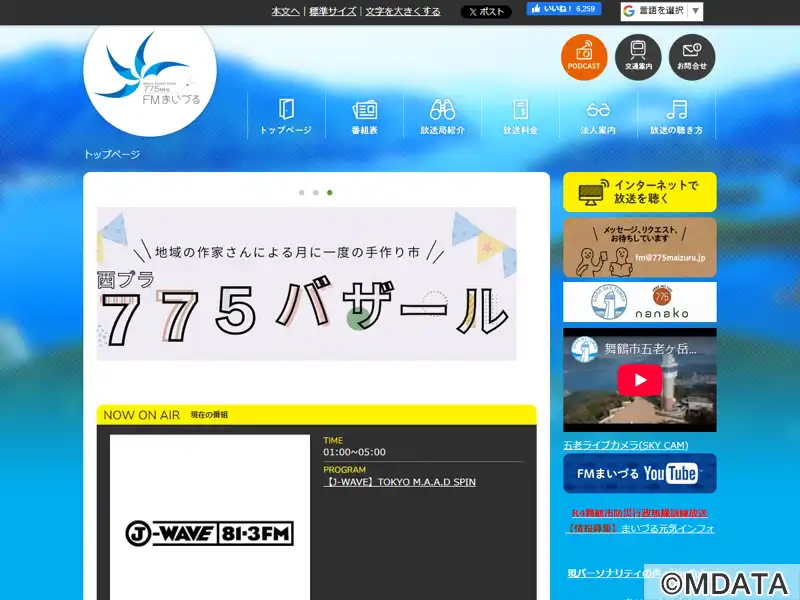Click the Facebook いいね button

(549, 9)
